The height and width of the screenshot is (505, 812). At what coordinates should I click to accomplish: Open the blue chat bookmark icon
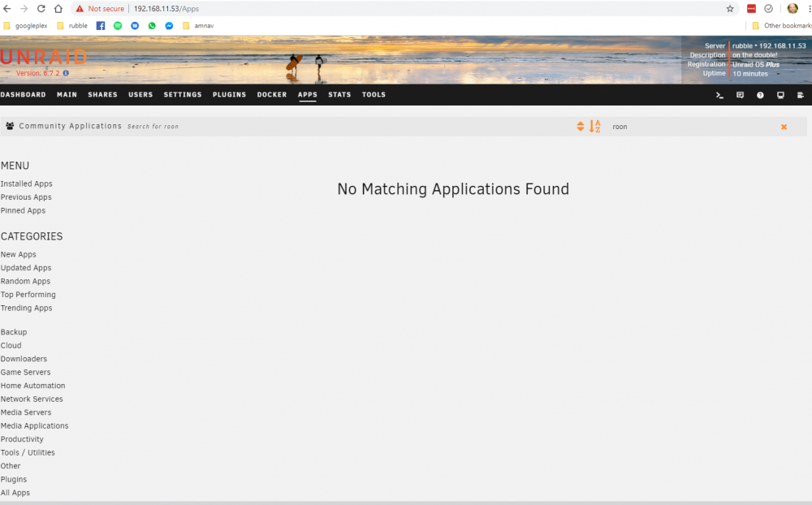[x=135, y=26]
